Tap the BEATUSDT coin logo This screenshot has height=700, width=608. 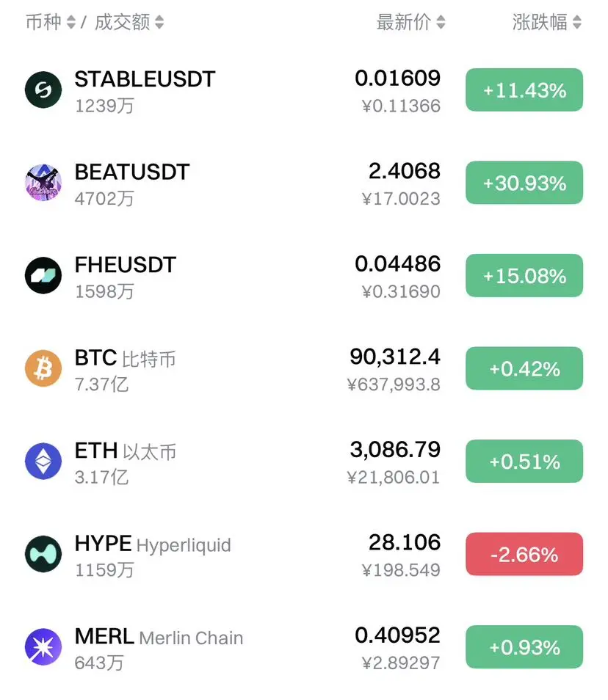pyautogui.click(x=43, y=183)
